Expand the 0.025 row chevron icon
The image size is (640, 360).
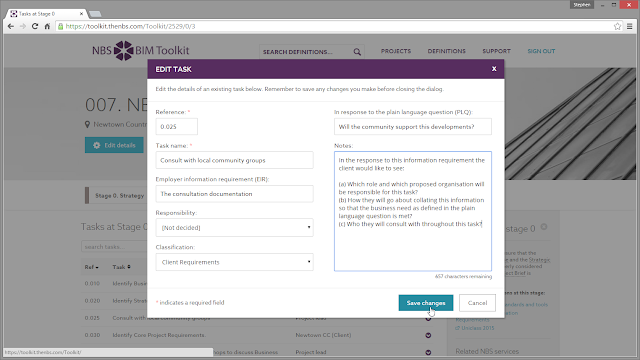tap(428, 319)
